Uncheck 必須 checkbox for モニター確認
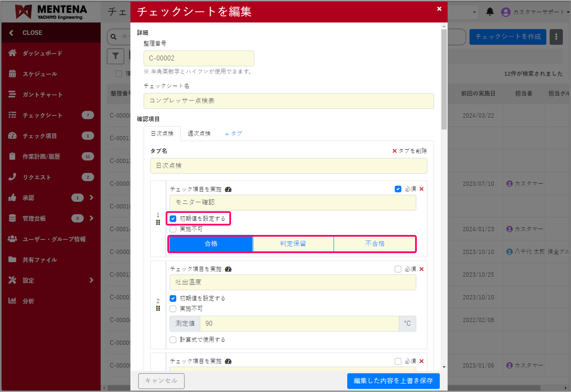 click(x=398, y=189)
